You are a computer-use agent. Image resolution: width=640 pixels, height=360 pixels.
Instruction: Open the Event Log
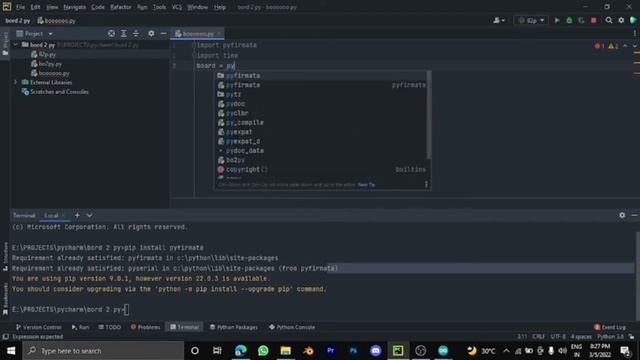pos(610,327)
